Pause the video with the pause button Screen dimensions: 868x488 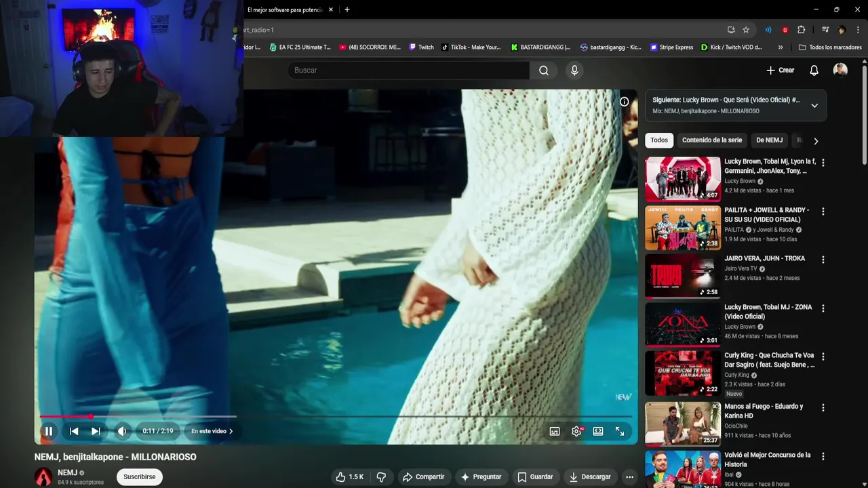click(49, 431)
